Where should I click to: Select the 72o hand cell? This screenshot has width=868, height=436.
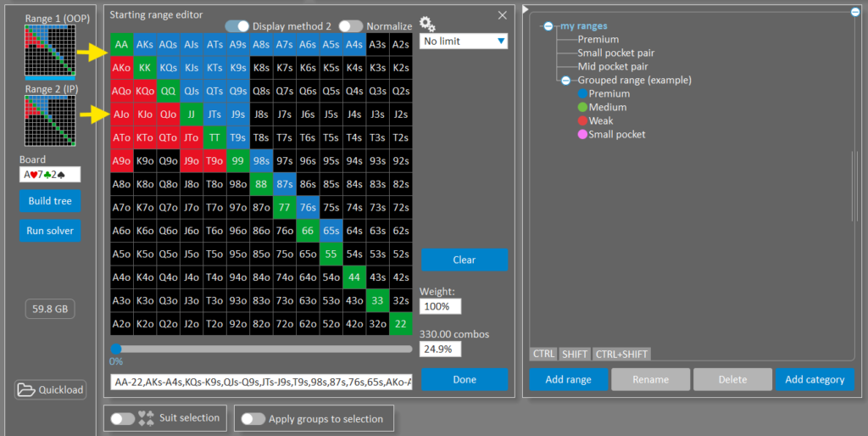pyautogui.click(x=284, y=323)
